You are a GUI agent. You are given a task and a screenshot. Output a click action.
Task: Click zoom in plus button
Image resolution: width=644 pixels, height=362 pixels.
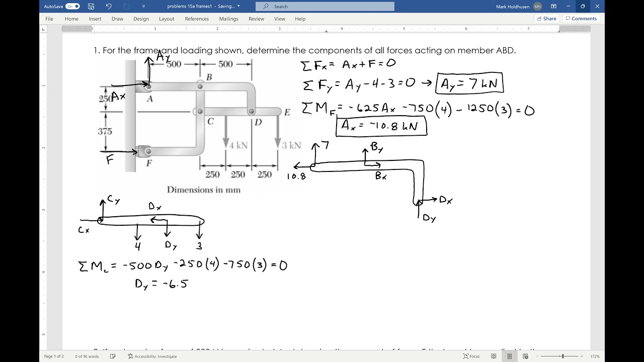click(x=582, y=356)
